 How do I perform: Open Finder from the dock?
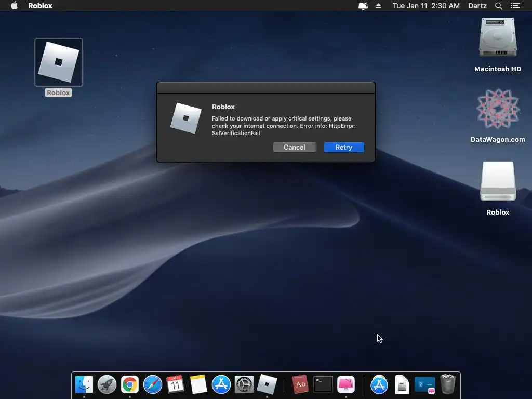pyautogui.click(x=84, y=384)
